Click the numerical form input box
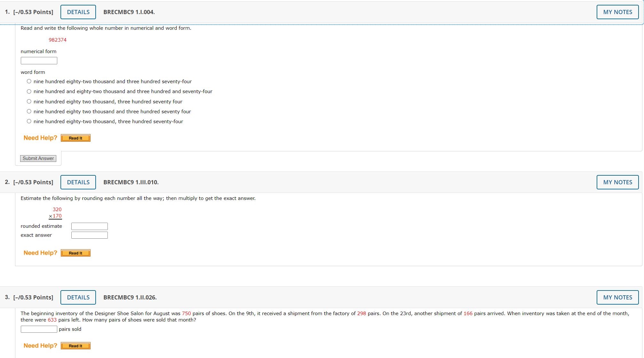The height and width of the screenshot is (358, 644). coord(39,61)
